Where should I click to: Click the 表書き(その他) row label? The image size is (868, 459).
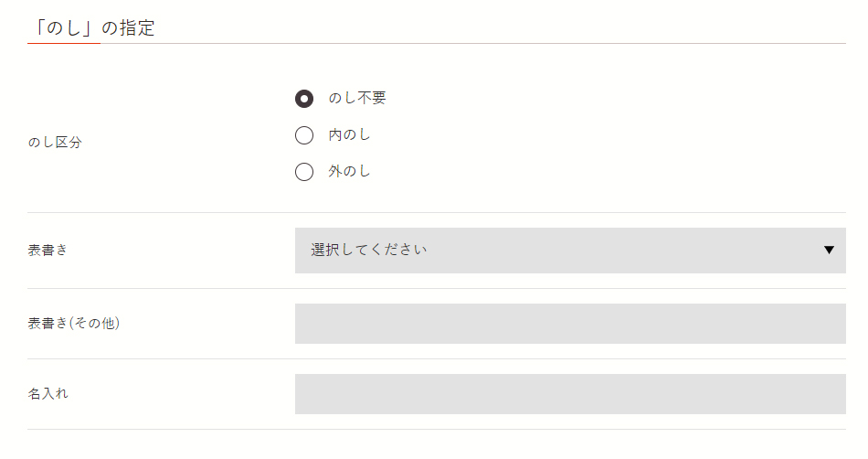coord(74,324)
